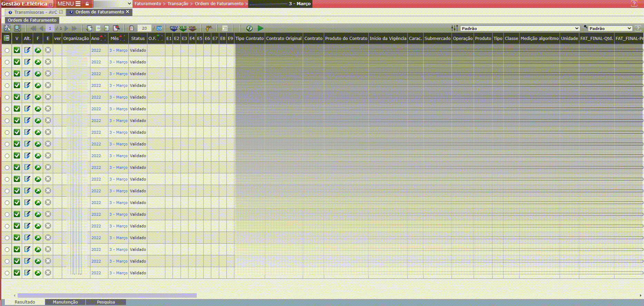Switch to Transmissoras - AVC tab
644x306 pixels.
36,12
